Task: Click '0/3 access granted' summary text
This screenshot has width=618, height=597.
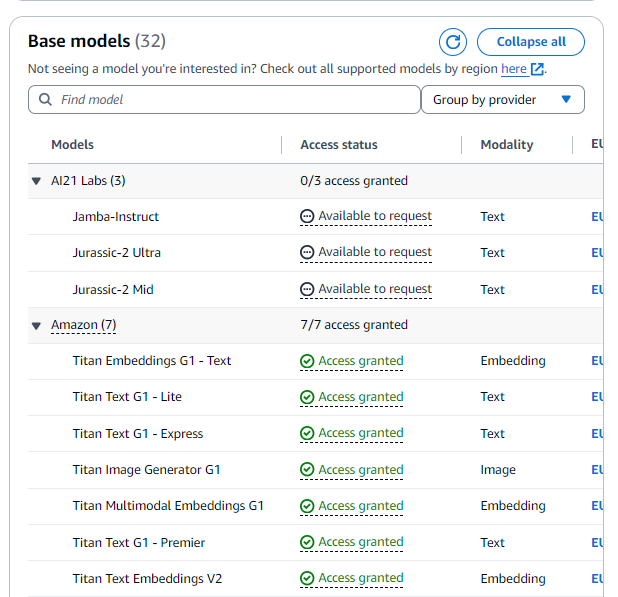Action: point(354,181)
